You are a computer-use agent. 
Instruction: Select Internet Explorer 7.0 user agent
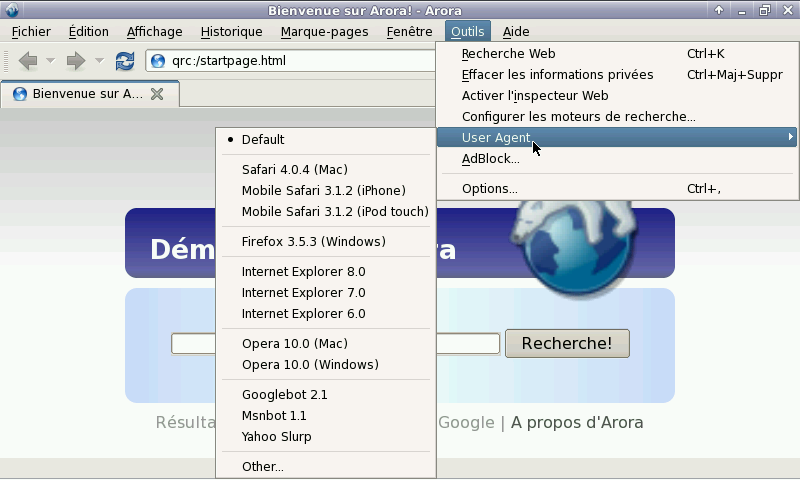(326, 292)
